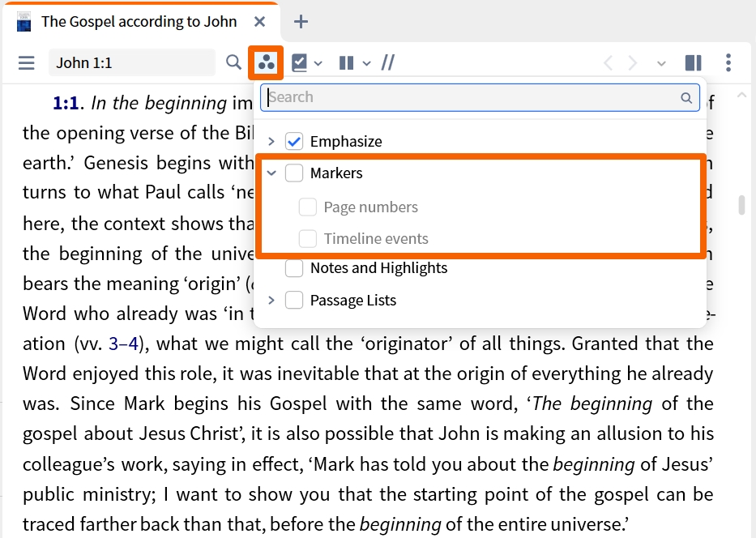Click the parallel resources slashes icon
This screenshot has width=756, height=538.
(388, 62)
